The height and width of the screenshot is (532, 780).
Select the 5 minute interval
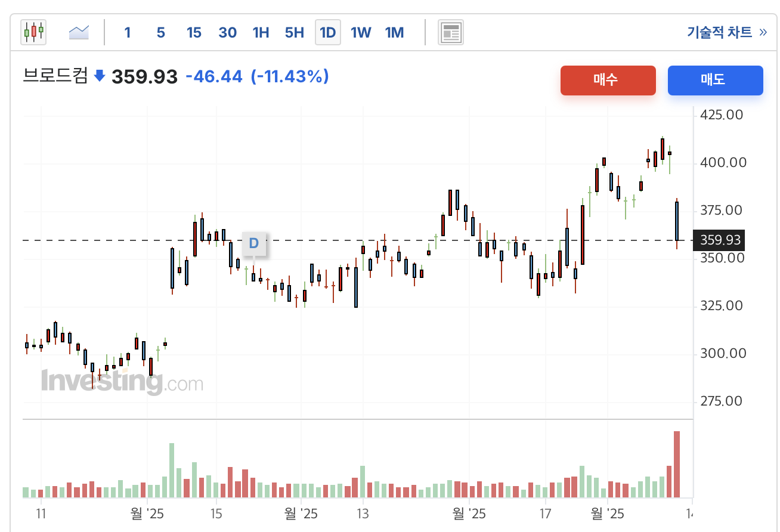[160, 32]
